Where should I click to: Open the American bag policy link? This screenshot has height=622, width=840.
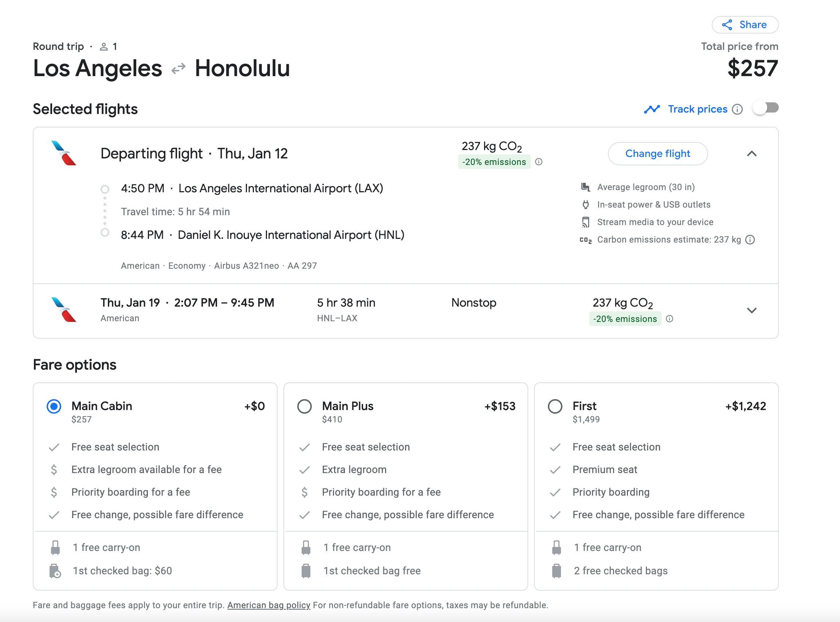click(x=268, y=605)
